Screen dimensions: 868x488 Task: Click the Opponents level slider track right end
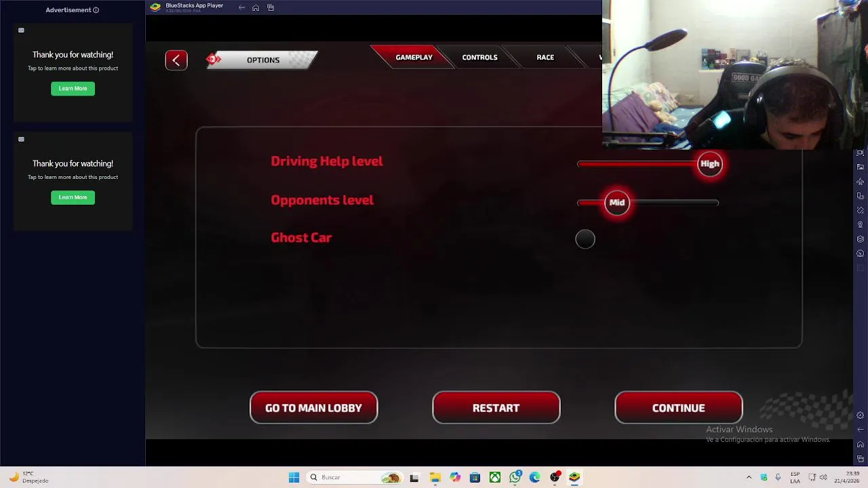(715, 202)
